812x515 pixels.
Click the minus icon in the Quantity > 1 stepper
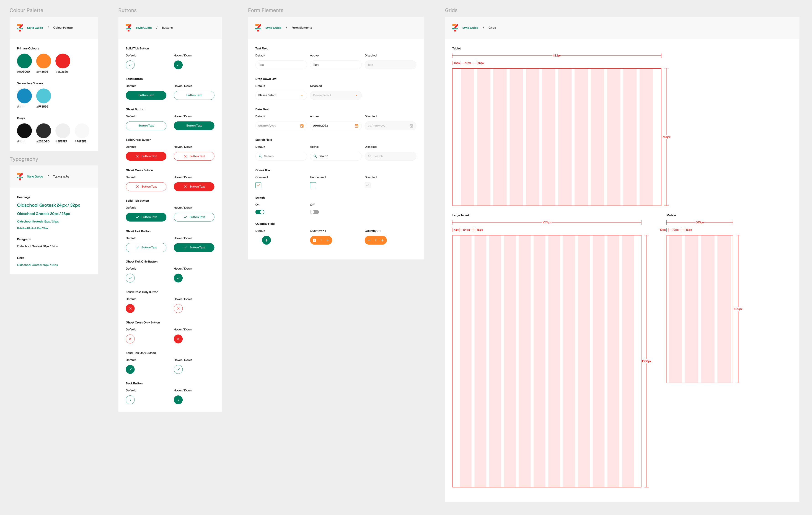[x=369, y=240]
